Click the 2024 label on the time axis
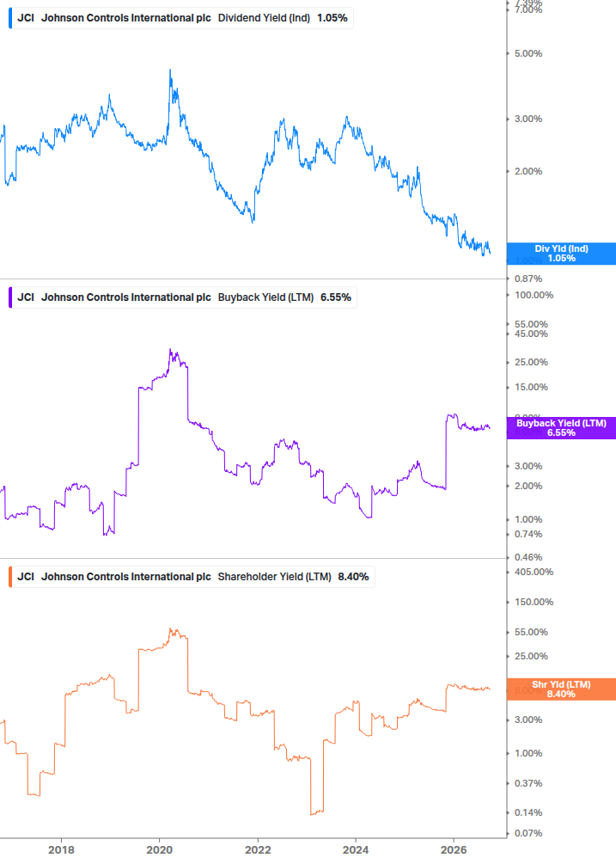 [x=356, y=850]
